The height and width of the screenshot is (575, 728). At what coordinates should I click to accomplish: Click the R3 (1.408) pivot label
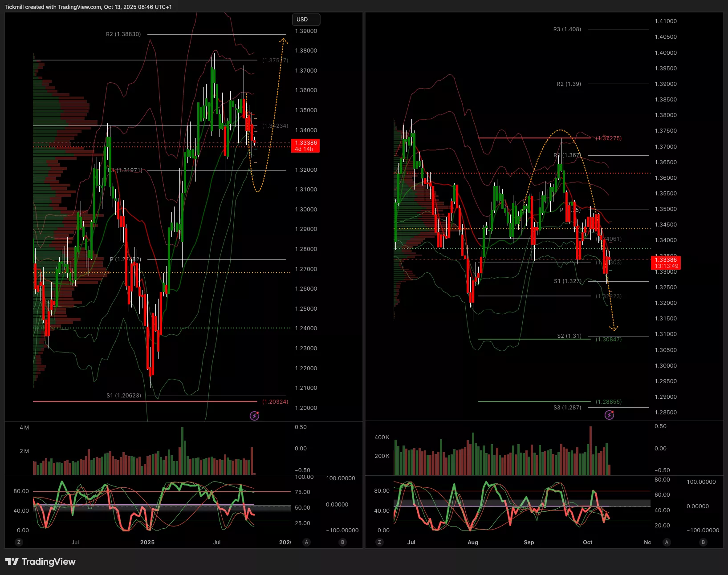click(567, 29)
